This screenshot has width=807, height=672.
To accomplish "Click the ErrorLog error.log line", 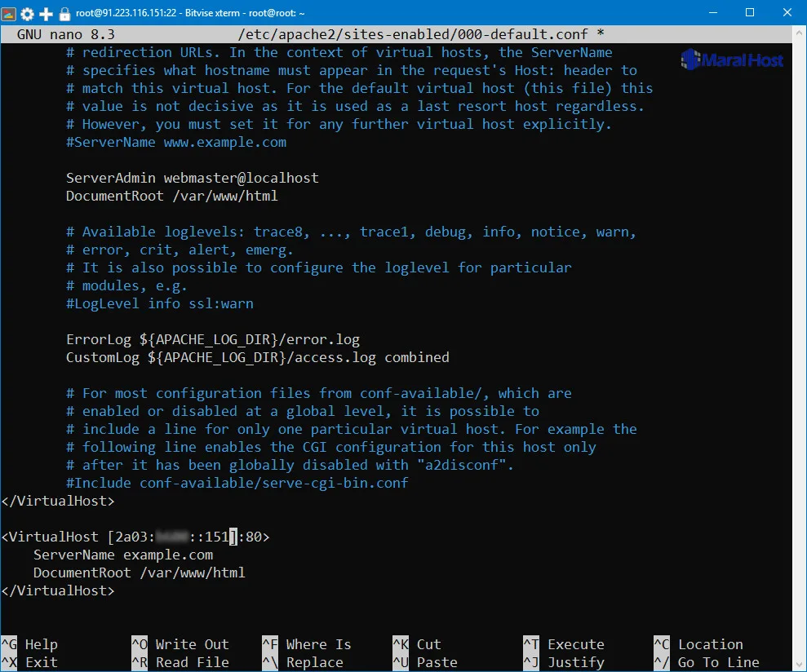I will 212,339.
